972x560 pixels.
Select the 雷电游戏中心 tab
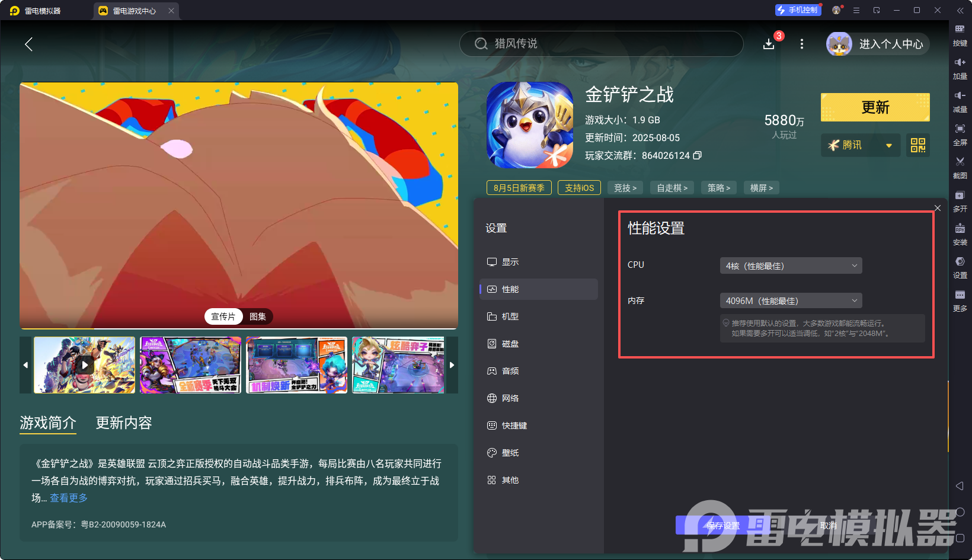click(135, 11)
